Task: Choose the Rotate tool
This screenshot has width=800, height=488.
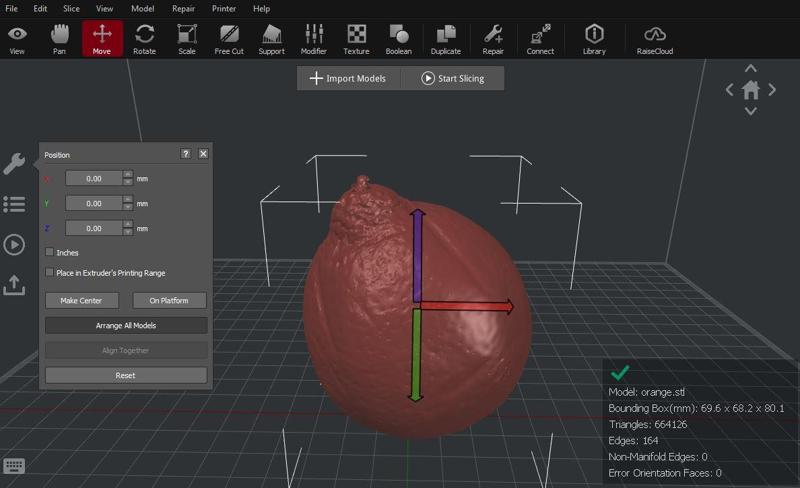Action: 144,39
